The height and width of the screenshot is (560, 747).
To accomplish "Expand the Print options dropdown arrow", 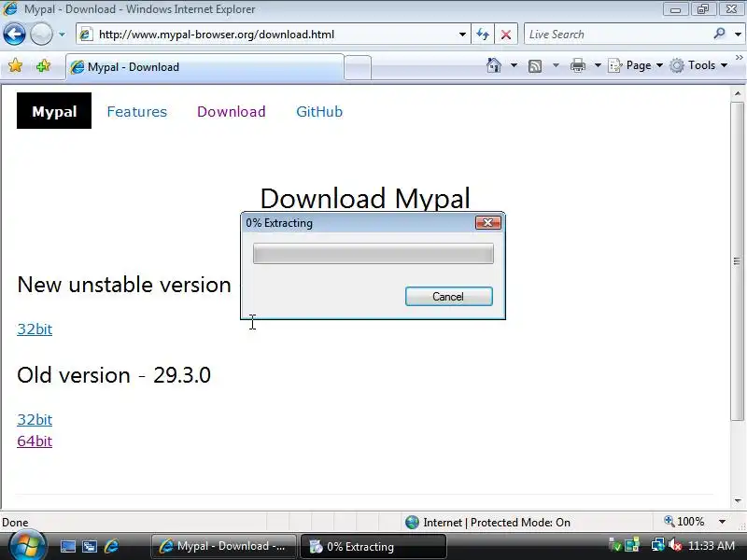I will (x=598, y=65).
